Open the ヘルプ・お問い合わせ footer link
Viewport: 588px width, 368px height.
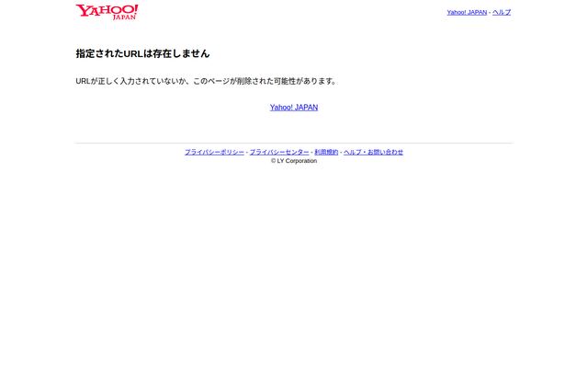[x=374, y=152]
